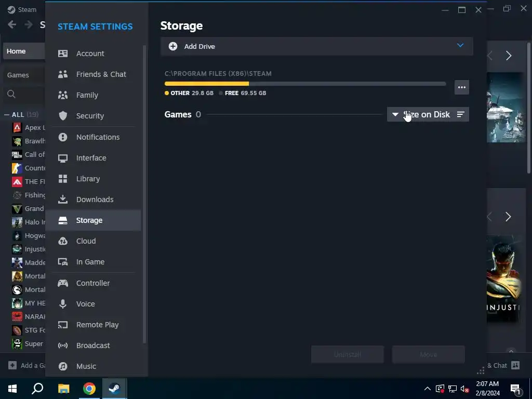
Task: Open Music settings category
Action: [93, 366]
